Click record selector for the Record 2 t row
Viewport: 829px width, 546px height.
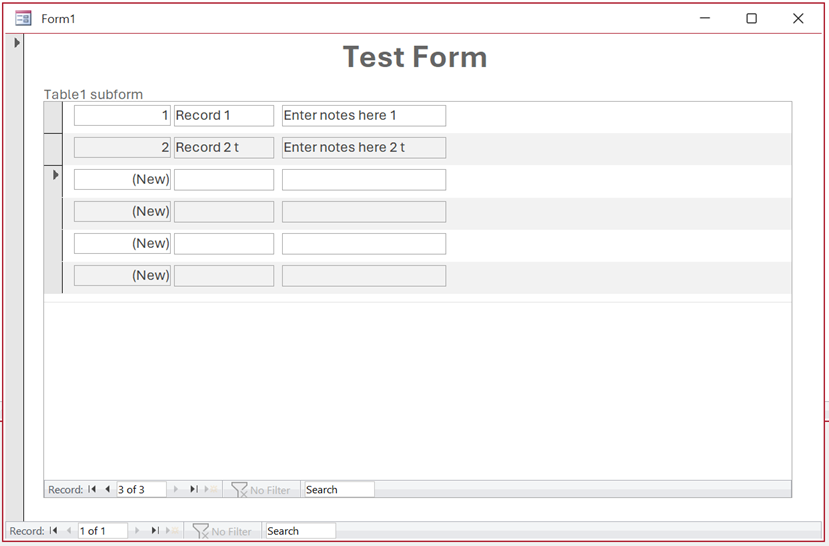click(53, 149)
